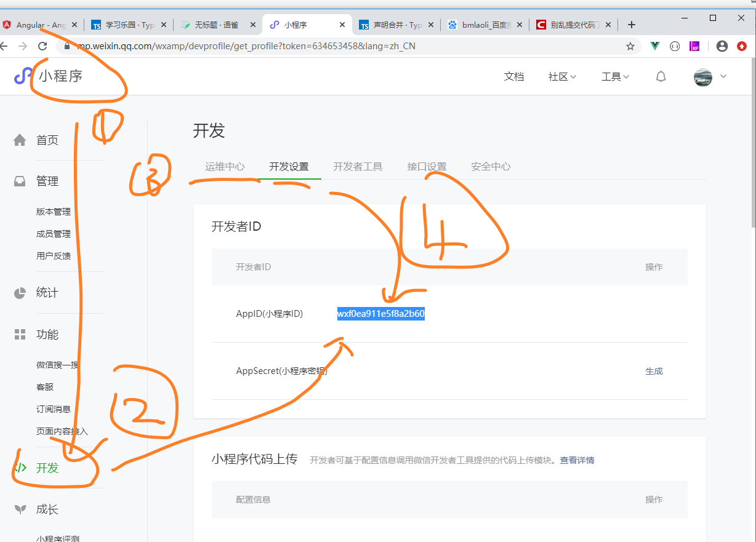Click 生成 to generate the AppSecret
756x542 pixels.
pyautogui.click(x=654, y=371)
